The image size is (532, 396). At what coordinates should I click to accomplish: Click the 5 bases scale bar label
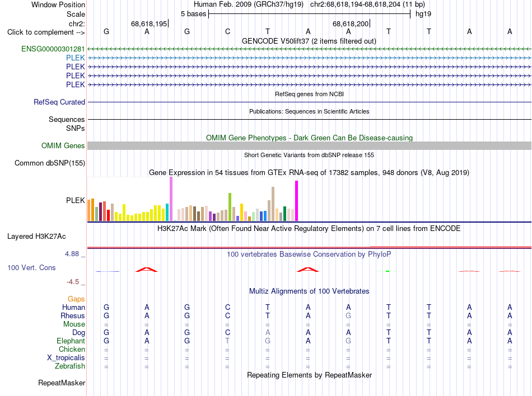(193, 14)
